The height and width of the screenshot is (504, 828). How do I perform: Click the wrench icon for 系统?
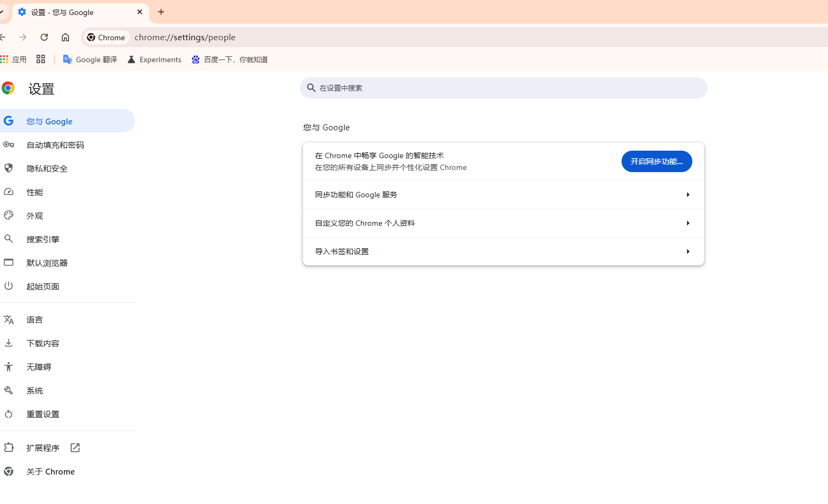9,390
